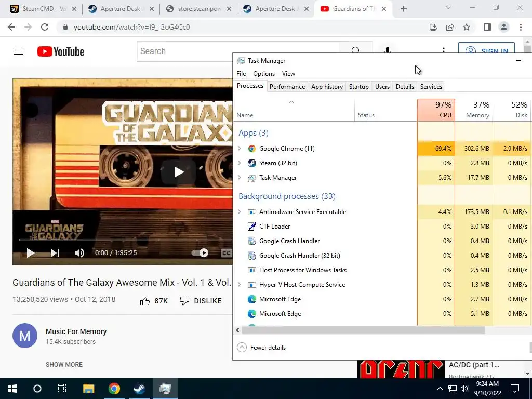Like the video with thumbs up

(x=154, y=301)
